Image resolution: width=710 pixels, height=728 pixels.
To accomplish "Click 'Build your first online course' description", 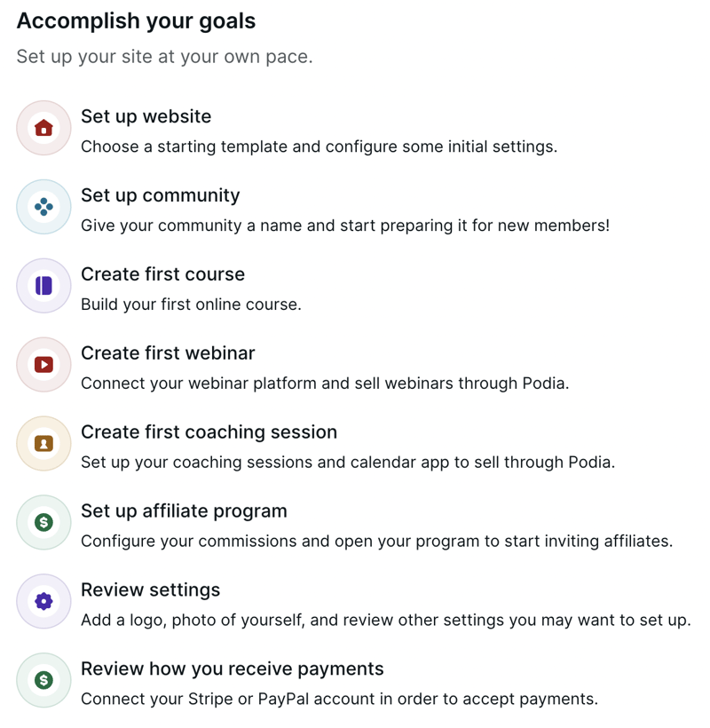I will pyautogui.click(x=191, y=305).
